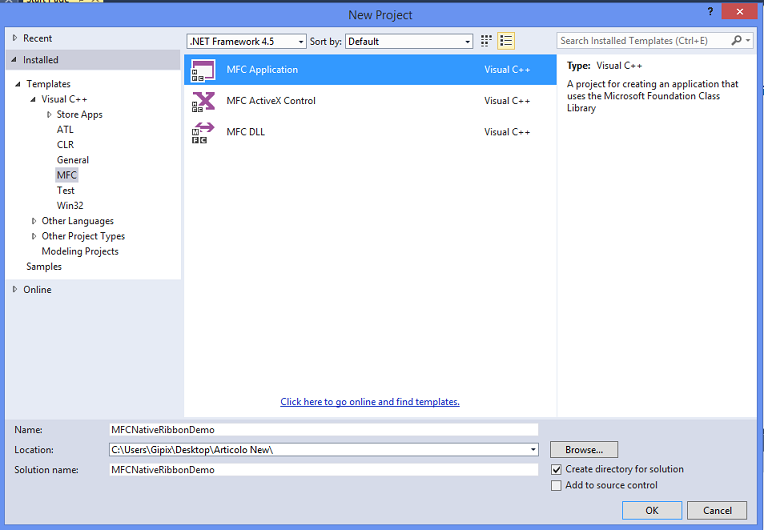Select the MFC ActiveX Control icon
The width and height of the screenshot is (764, 530).
[x=203, y=101]
